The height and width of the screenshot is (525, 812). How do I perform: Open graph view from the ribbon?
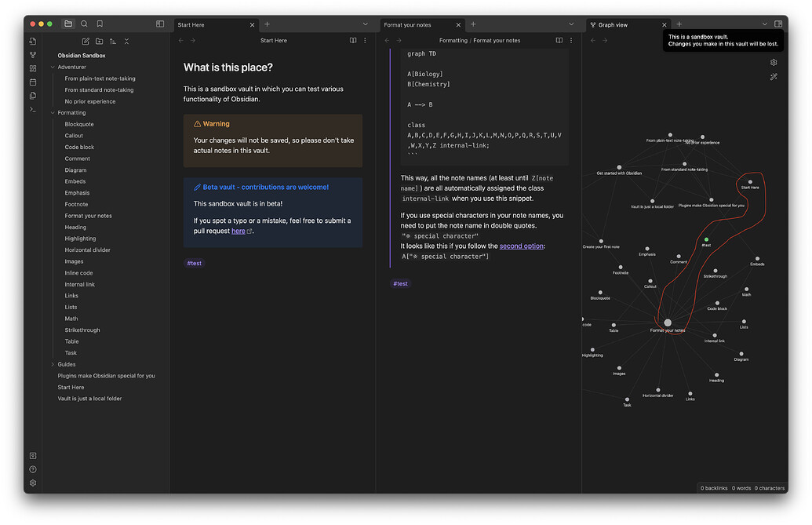coord(33,55)
